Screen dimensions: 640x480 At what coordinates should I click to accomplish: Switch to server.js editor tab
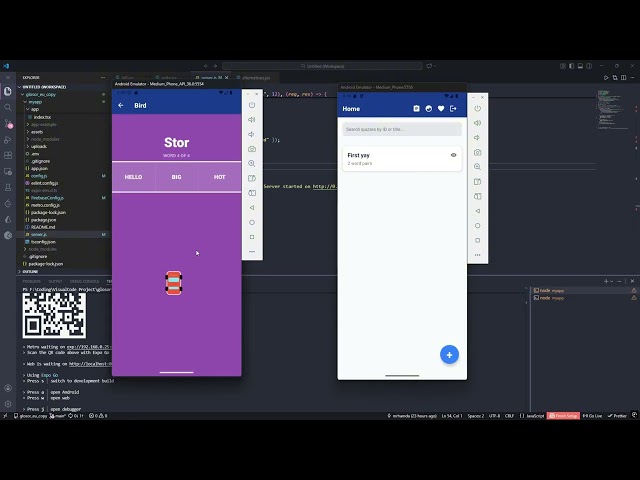[211, 78]
